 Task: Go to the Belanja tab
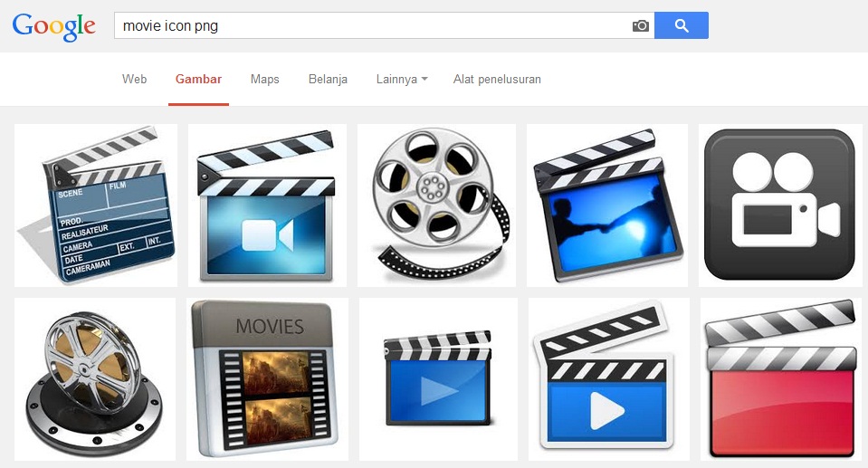[328, 79]
